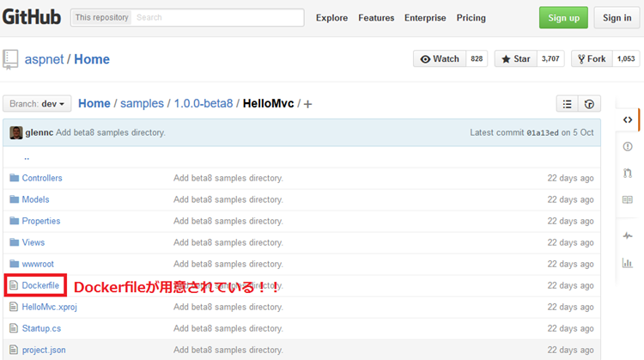Viewport: 644px width, 360px height.
Task: Click the glennc avatar thumbnail
Action: coord(16,132)
